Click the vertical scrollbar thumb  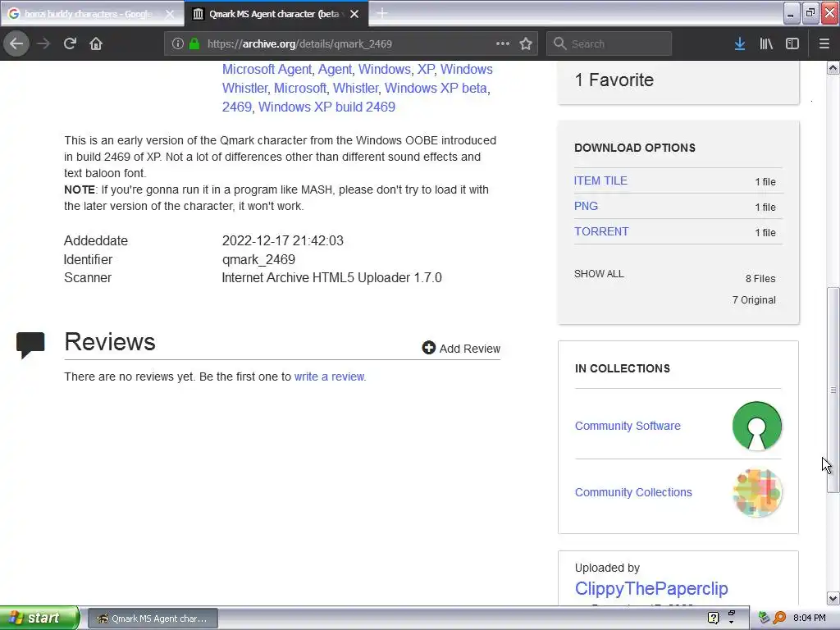[833, 390]
